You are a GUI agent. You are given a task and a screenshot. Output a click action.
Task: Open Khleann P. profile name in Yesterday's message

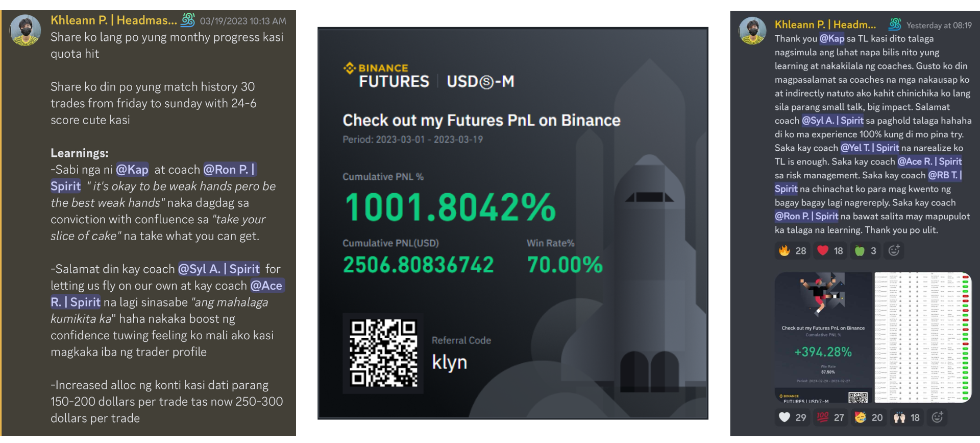pyautogui.click(x=825, y=25)
